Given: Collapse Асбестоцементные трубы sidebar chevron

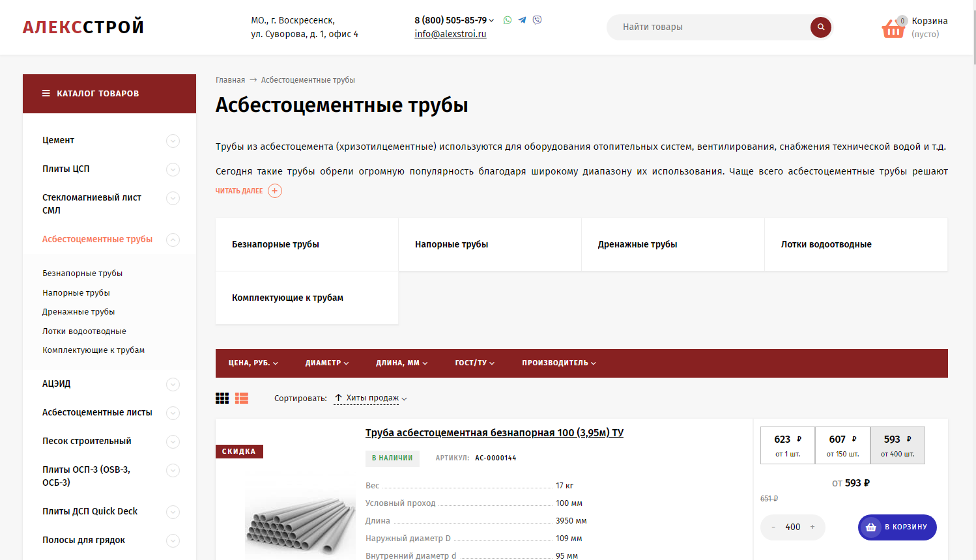Looking at the screenshot, I should pyautogui.click(x=173, y=240).
